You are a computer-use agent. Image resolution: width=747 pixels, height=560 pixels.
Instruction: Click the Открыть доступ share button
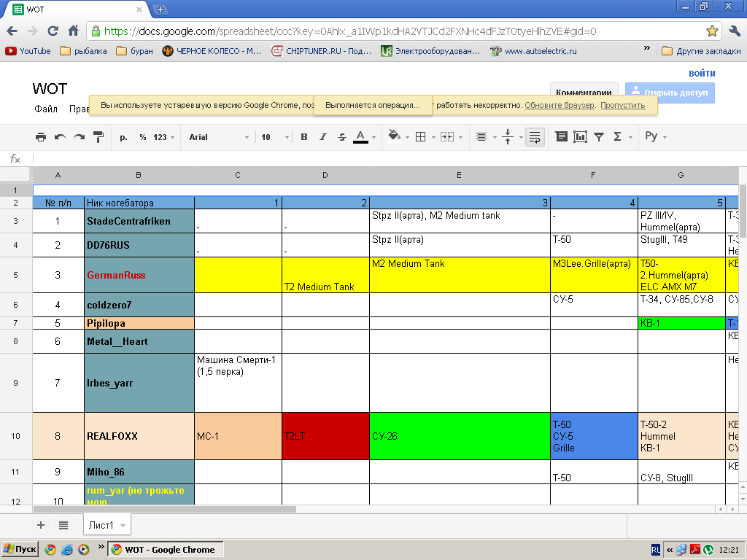(670, 93)
